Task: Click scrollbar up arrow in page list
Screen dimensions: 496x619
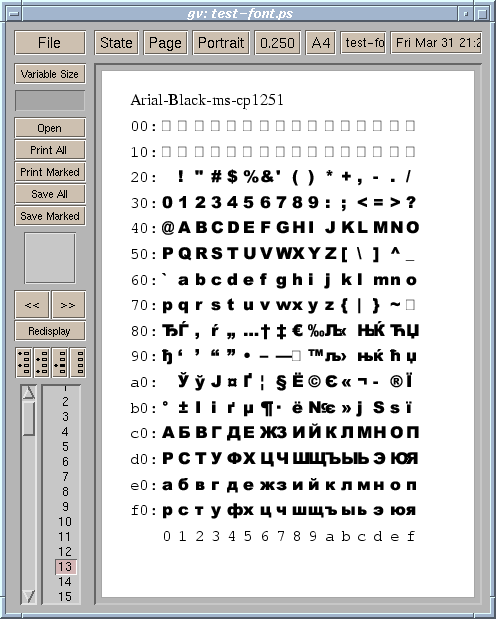Action: click(28, 392)
